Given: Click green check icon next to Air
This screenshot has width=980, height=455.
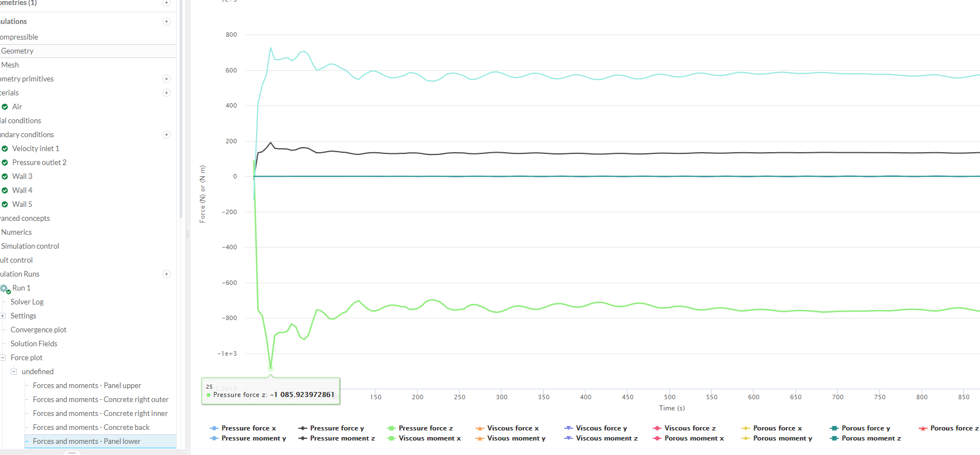Looking at the screenshot, I should 5,107.
